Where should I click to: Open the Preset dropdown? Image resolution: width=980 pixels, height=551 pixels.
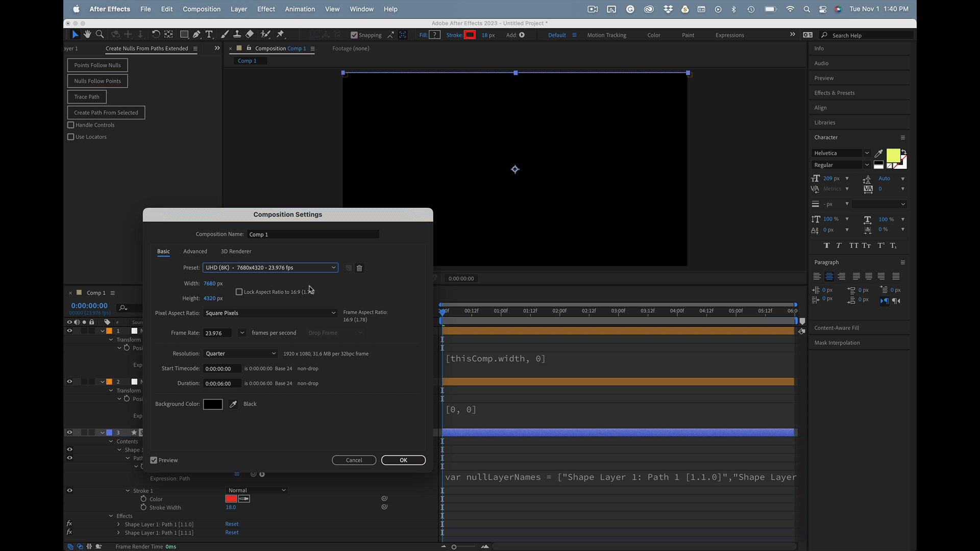point(271,268)
